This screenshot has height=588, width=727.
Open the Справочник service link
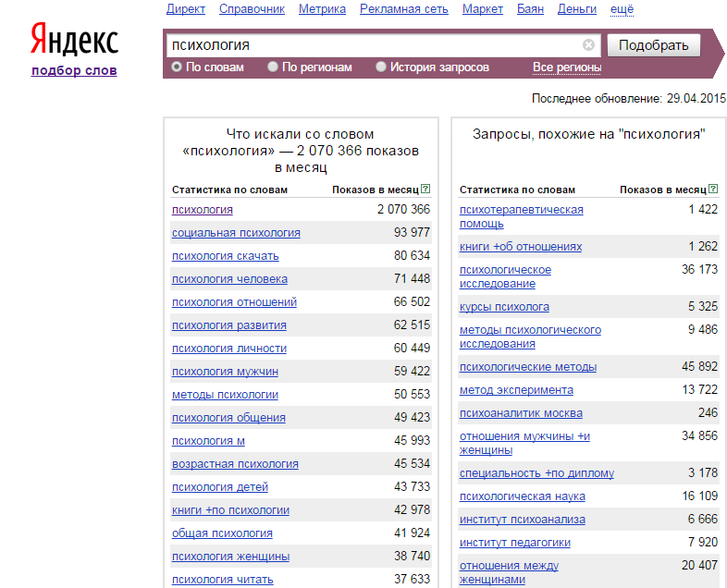[252, 9]
